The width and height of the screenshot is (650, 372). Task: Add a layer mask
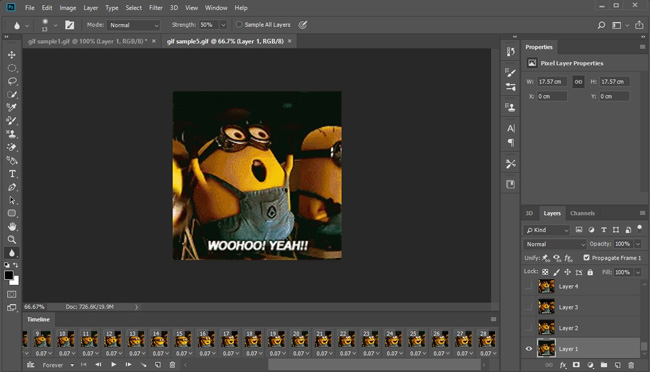pyautogui.click(x=576, y=365)
